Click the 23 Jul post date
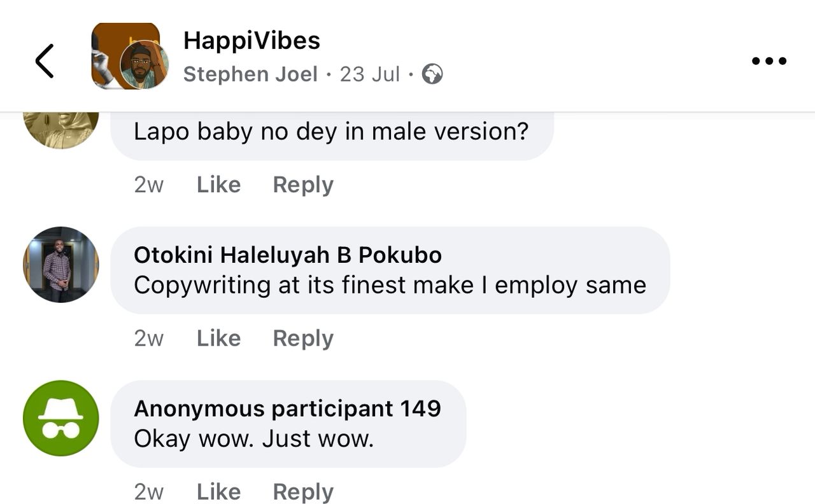 [x=369, y=74]
